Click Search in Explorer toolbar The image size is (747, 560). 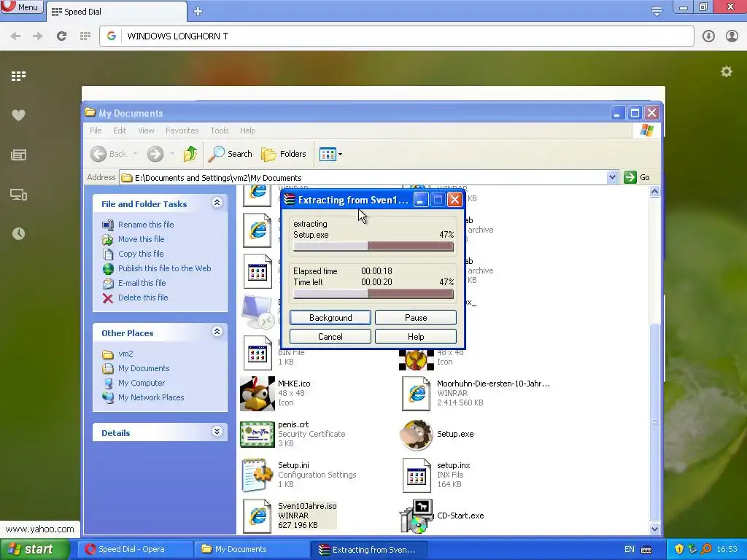[x=230, y=154]
